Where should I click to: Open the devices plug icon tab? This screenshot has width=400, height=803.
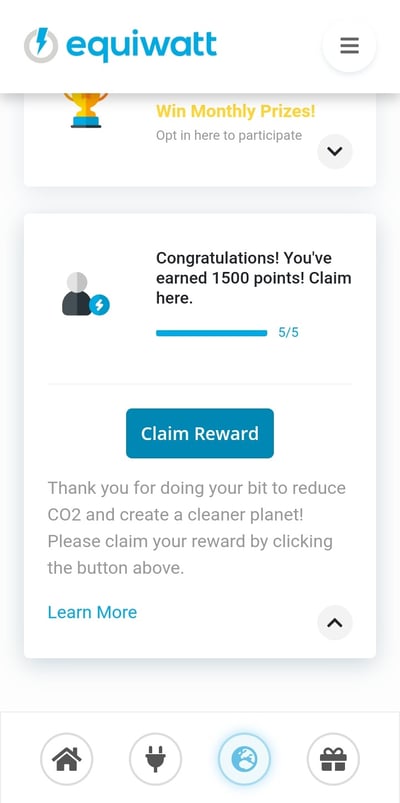(x=155, y=759)
